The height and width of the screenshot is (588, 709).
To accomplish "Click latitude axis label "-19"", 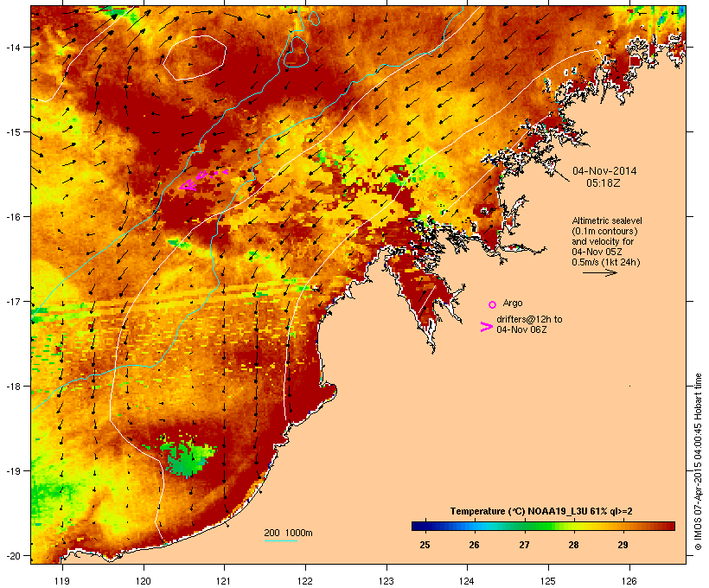I will [x=13, y=471].
